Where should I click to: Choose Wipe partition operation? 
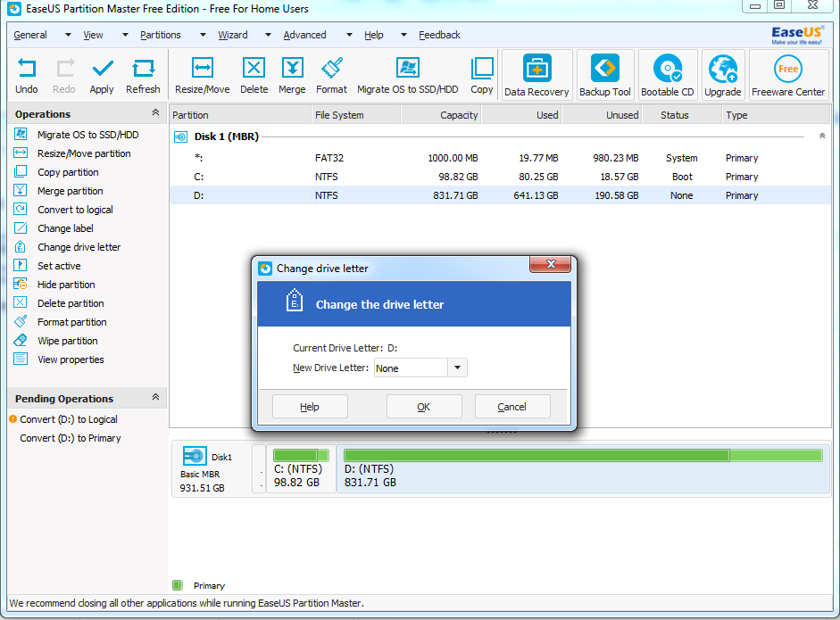pos(68,341)
